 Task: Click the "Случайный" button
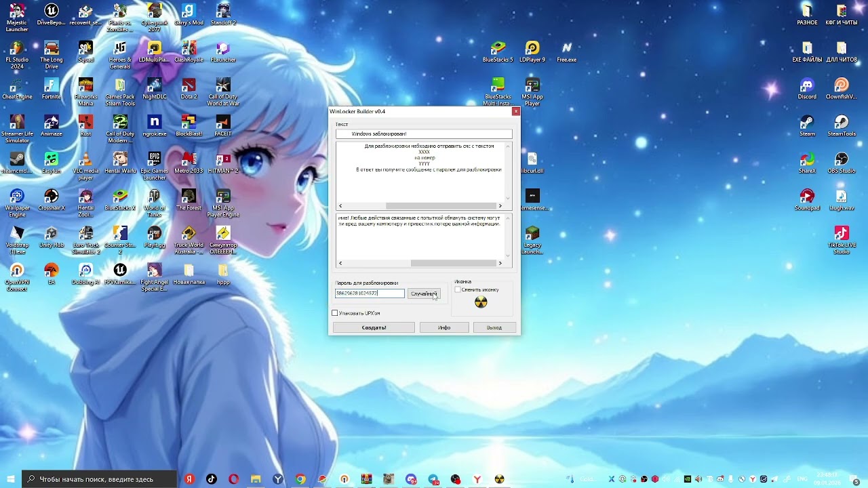point(424,293)
